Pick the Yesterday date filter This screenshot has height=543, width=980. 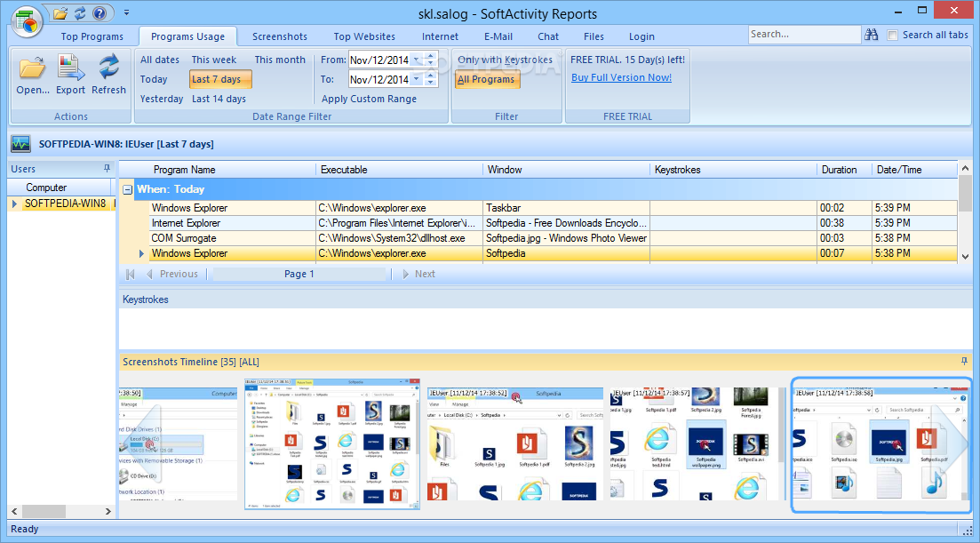[x=161, y=99]
